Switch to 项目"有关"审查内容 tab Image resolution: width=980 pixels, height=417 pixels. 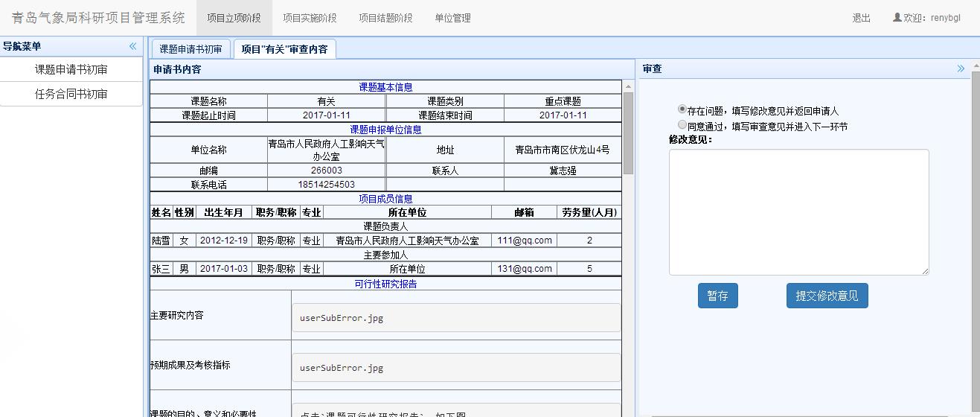pyautogui.click(x=284, y=49)
